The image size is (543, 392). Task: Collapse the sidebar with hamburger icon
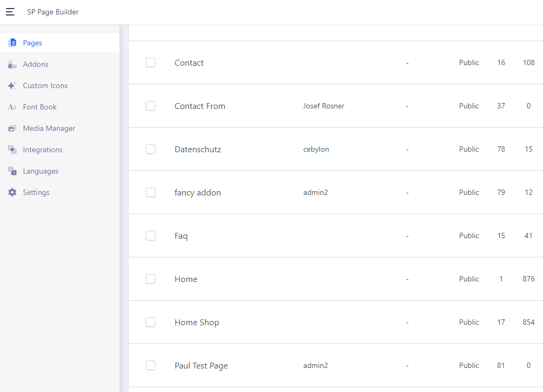click(x=10, y=12)
